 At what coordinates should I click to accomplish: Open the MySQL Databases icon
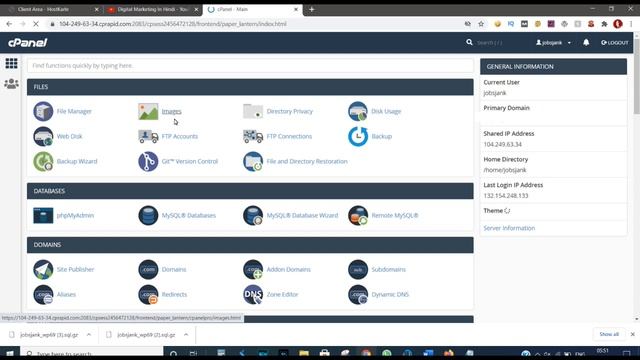(x=148, y=216)
